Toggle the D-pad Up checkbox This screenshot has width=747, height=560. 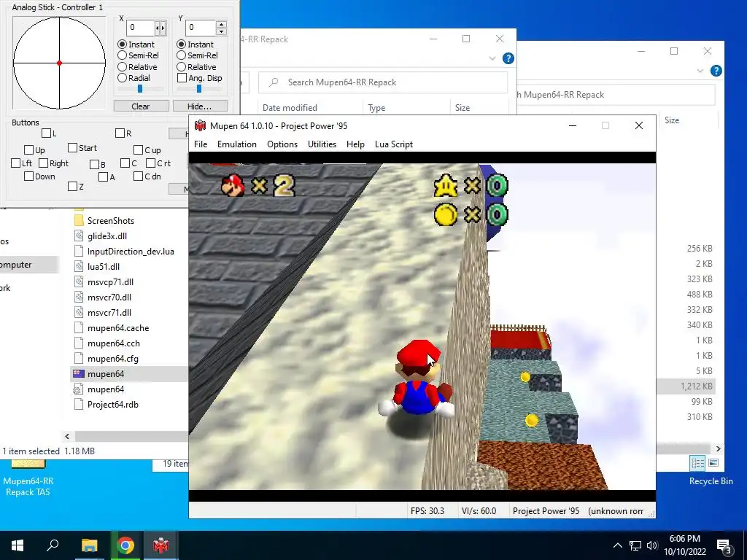tap(28, 150)
